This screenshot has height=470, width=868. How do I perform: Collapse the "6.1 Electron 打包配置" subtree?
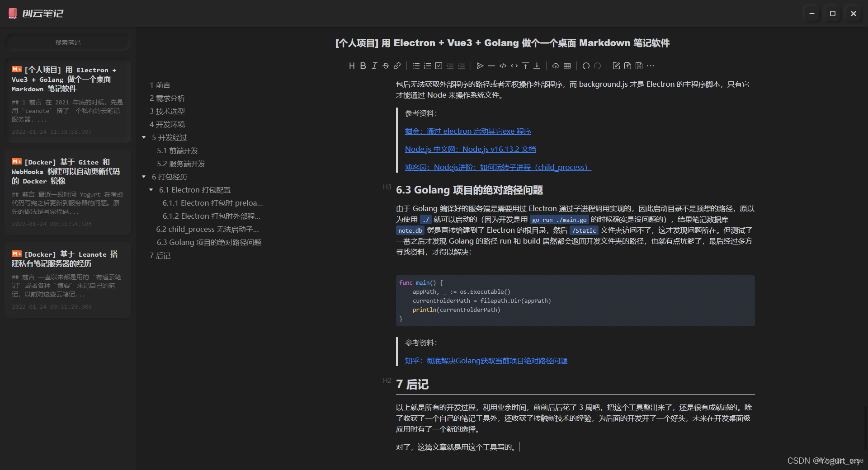pyautogui.click(x=151, y=190)
